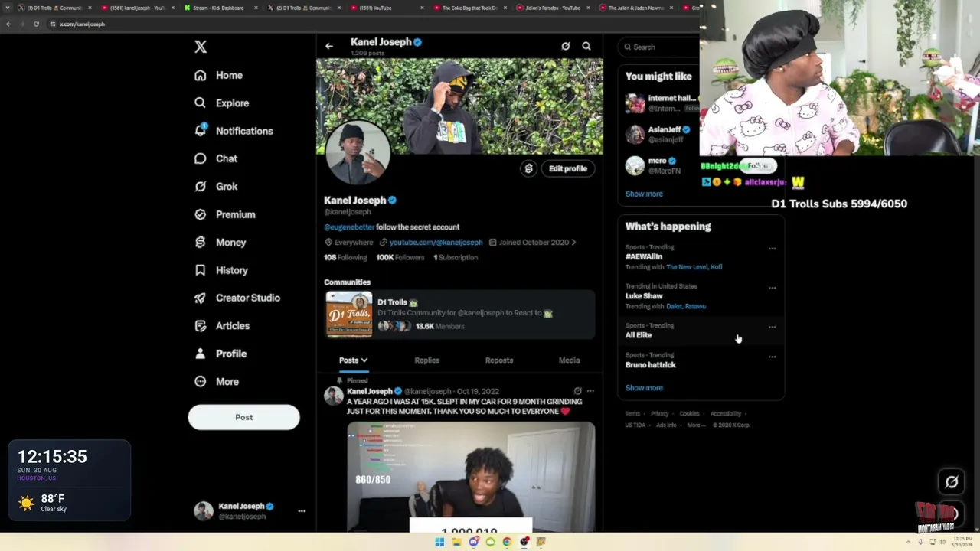Open Articles via its sidebar icon
The image size is (980, 551).
pyautogui.click(x=201, y=325)
